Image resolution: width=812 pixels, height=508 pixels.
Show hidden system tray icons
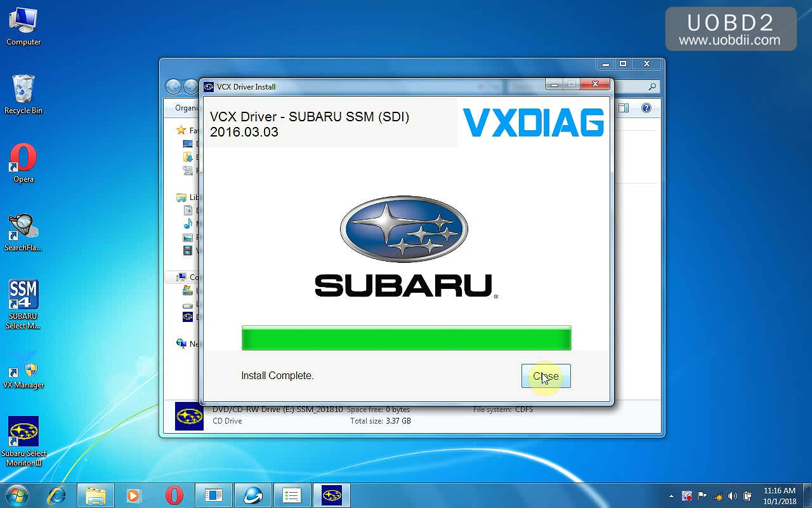(671, 496)
